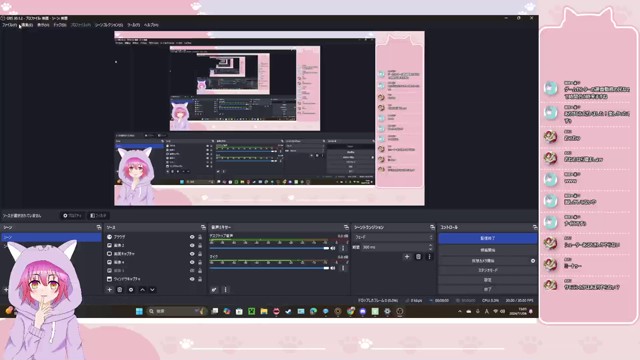Open the mic channel three-dot options menu
The image size is (640, 360).
coord(343,268)
